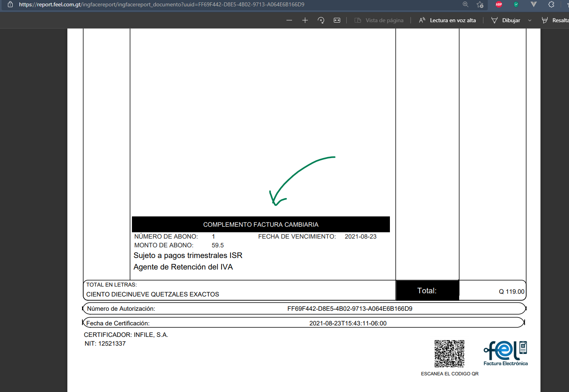The image size is (569, 392).
Task: Open the Vue devtools extension icon
Action: 533,4
